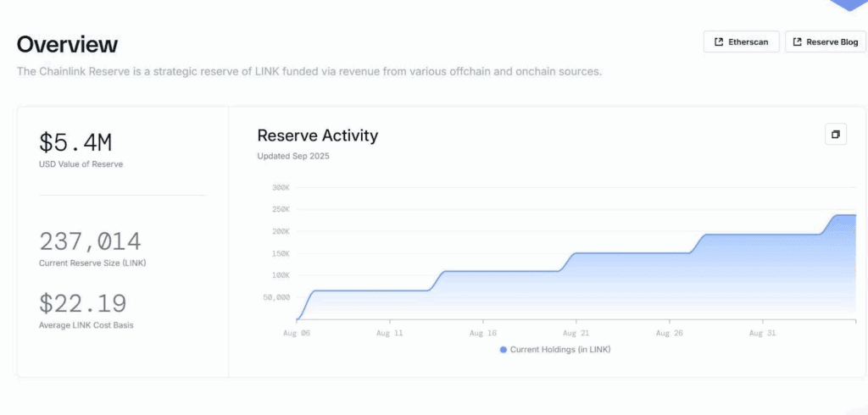The image size is (868, 415).
Task: Select the 237,014 current reserve size figure
Action: tap(90, 241)
